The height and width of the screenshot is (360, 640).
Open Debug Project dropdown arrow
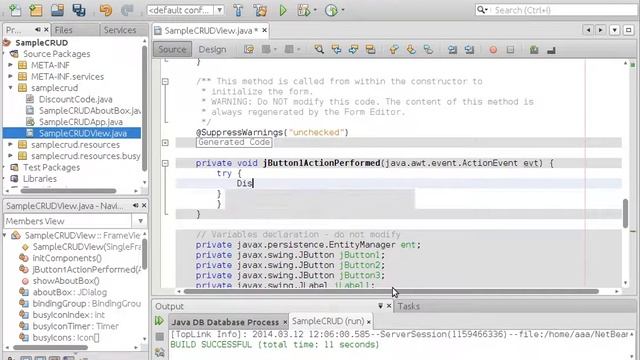pos(315,10)
